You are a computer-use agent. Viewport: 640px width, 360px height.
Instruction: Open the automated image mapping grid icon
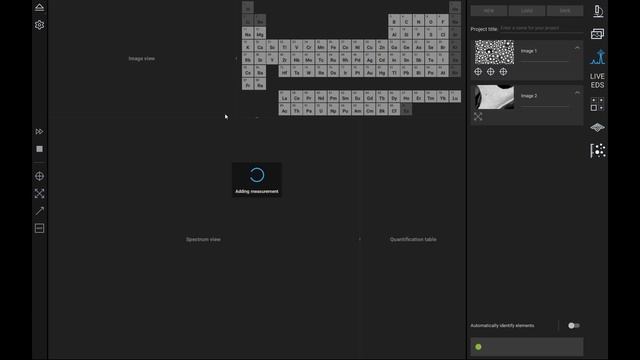[597, 104]
